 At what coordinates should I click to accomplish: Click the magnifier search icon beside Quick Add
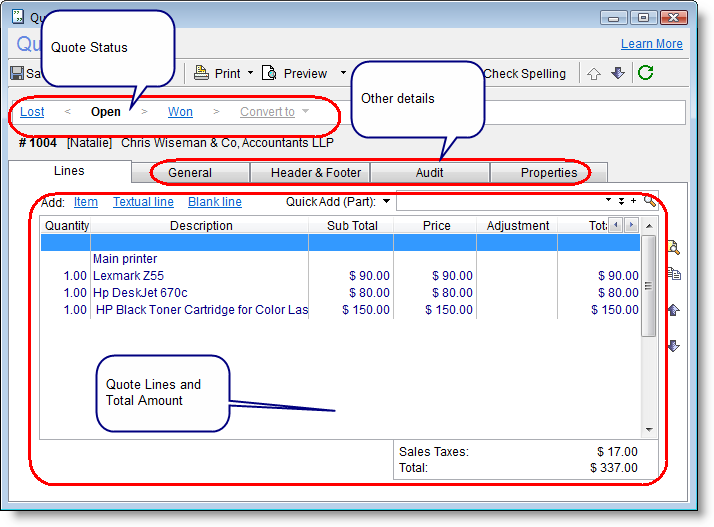coord(650,201)
